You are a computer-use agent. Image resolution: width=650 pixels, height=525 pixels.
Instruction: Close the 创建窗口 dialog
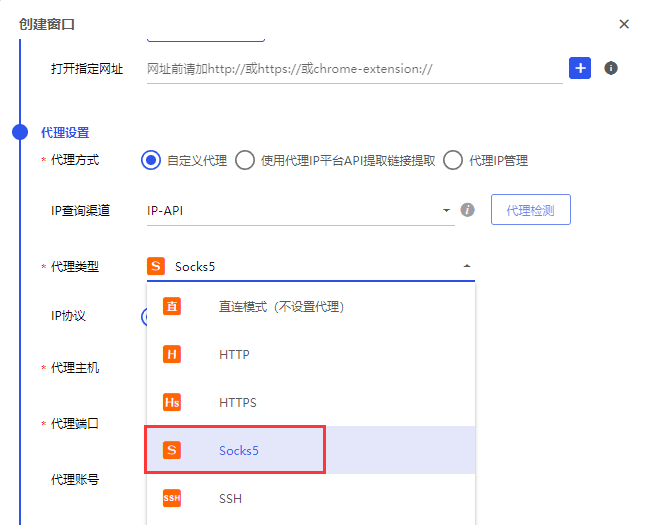pyautogui.click(x=624, y=24)
